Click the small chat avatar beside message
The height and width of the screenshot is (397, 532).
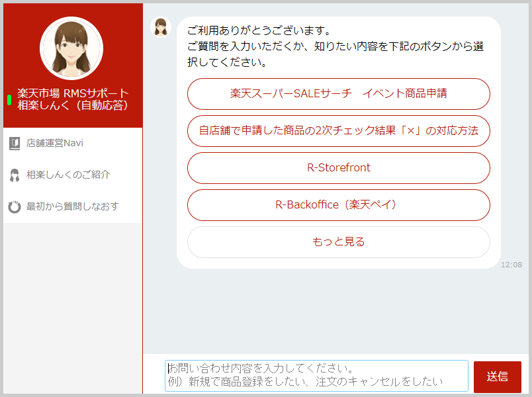(x=161, y=27)
